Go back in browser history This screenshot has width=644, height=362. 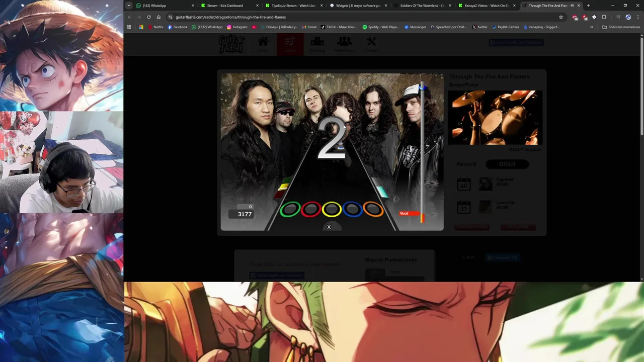point(129,17)
